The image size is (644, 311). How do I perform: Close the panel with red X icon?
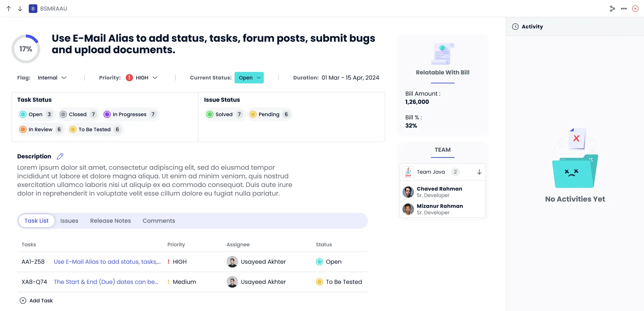(x=635, y=9)
